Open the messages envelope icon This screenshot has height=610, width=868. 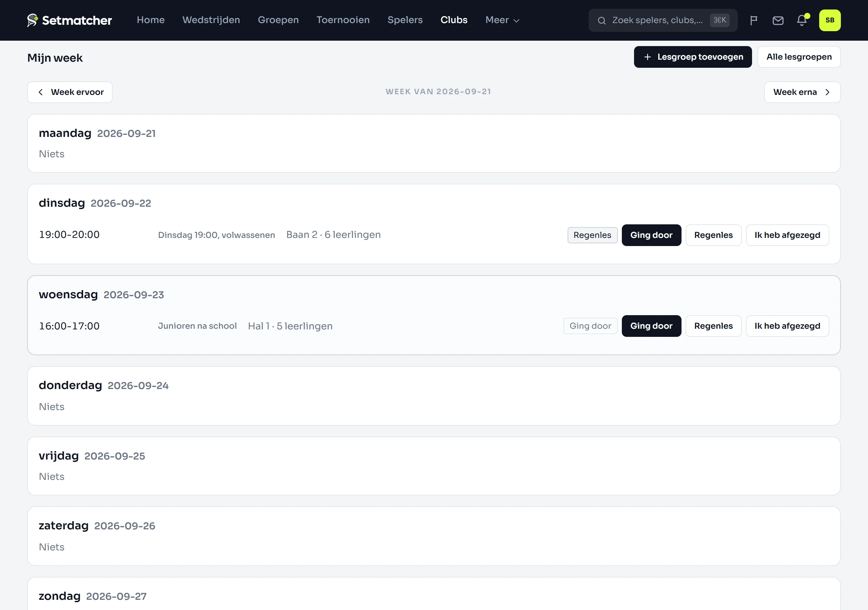(778, 20)
